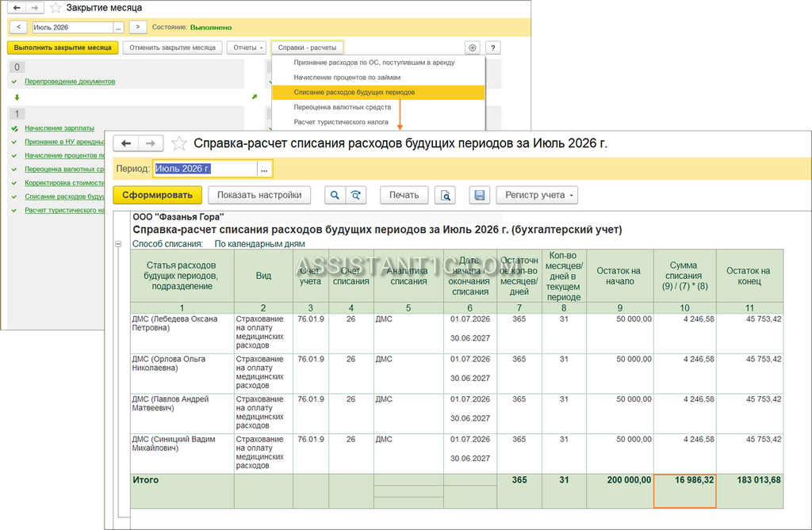Select the ДМС (Павлов Андрей Матвеевич) cell
Viewport: 812px width, 530px height.
[x=182, y=414]
